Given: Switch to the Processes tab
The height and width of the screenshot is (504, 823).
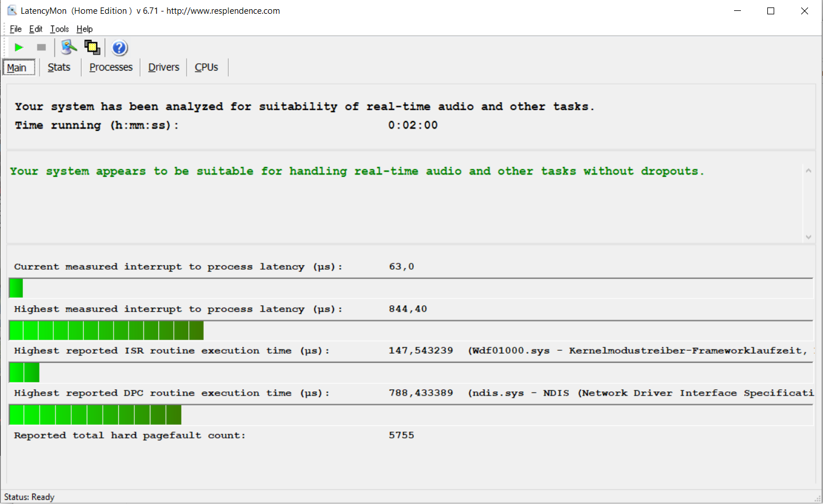Looking at the screenshot, I should pos(111,67).
